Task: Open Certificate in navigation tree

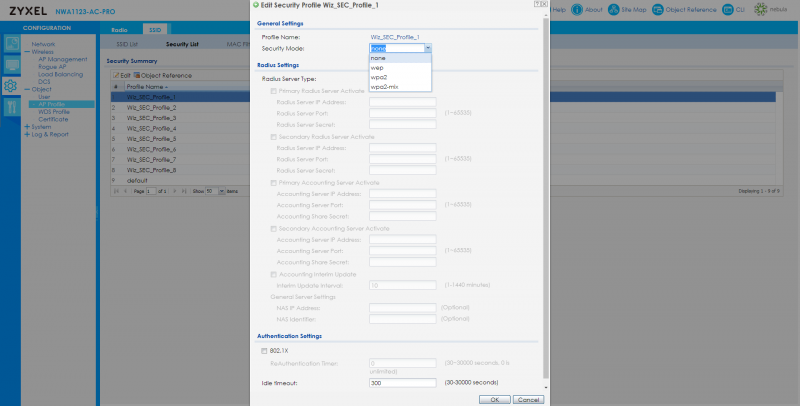Action: point(53,119)
